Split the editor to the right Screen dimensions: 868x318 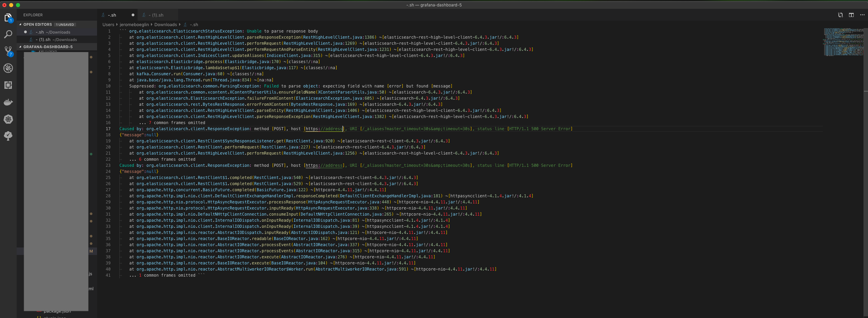point(851,15)
